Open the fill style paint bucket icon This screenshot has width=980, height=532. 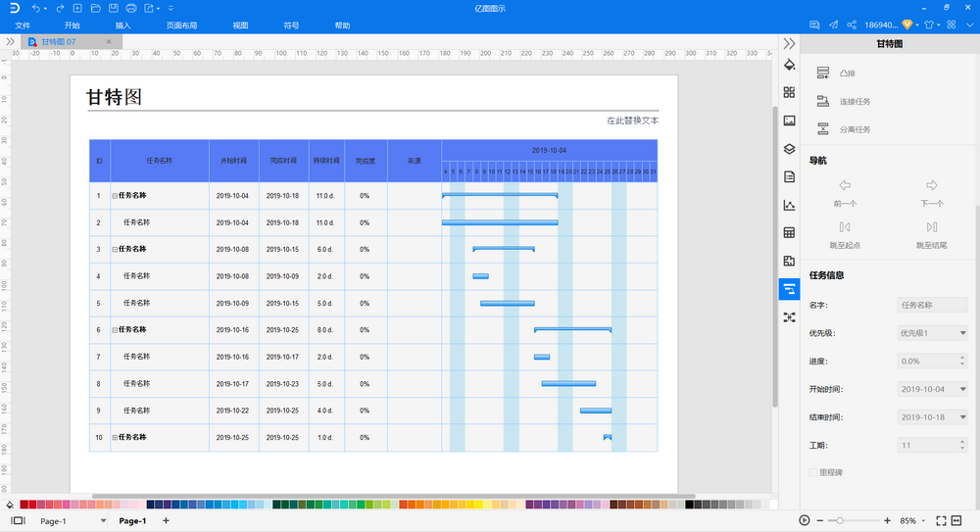pos(789,65)
